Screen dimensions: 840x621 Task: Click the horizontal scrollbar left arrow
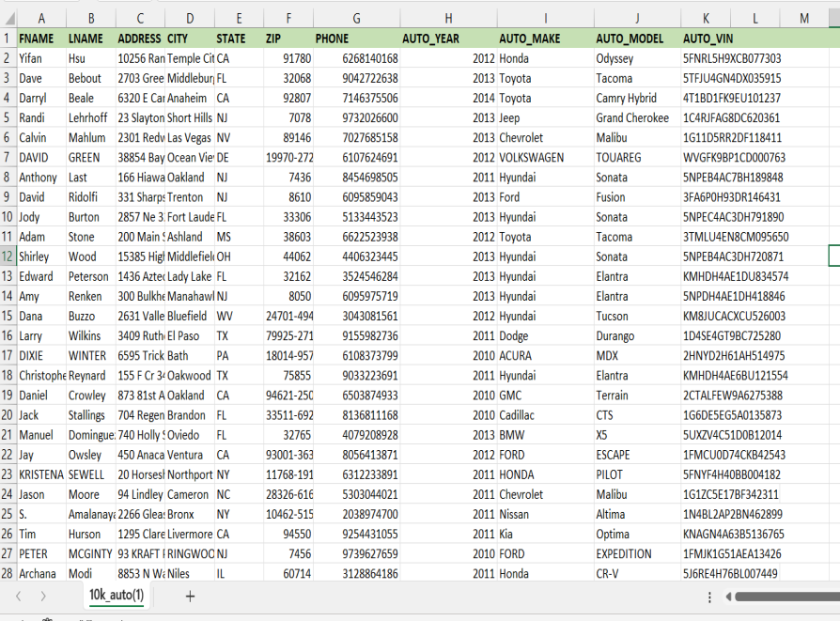(728, 597)
